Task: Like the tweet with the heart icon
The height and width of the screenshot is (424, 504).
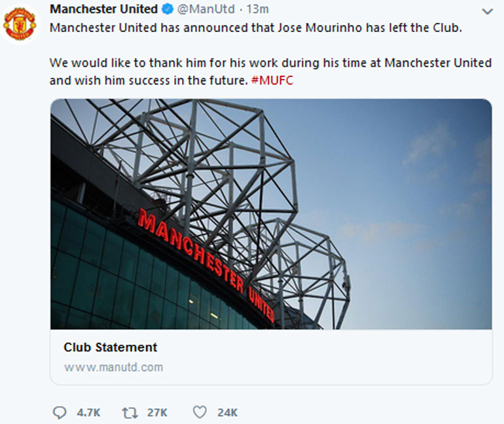Action: coord(200,412)
